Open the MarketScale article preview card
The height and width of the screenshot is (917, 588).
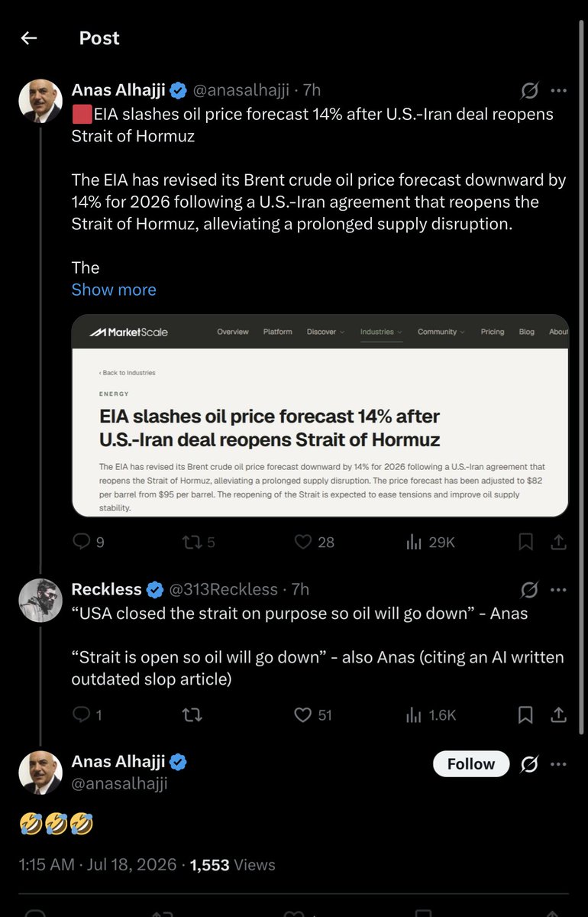point(320,416)
